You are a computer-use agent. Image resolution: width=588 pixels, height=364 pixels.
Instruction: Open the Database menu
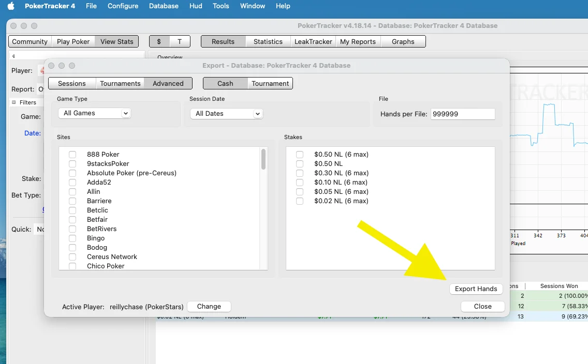tap(164, 6)
